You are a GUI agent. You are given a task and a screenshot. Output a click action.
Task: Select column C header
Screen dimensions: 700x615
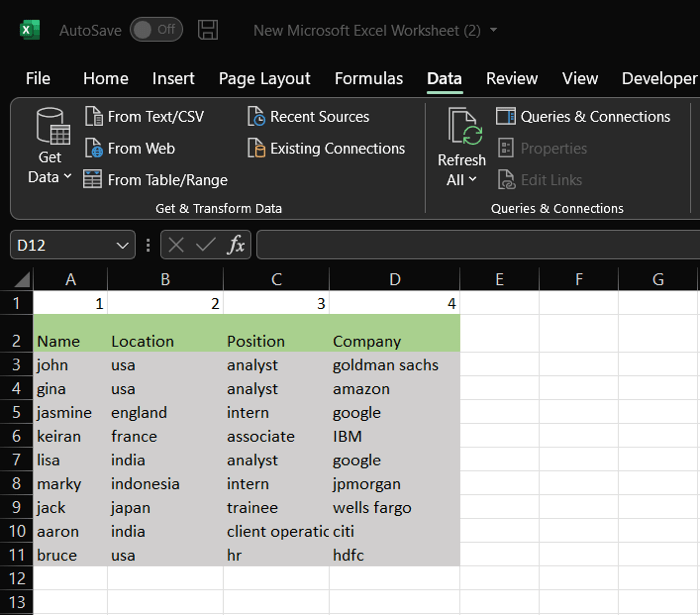click(276, 279)
